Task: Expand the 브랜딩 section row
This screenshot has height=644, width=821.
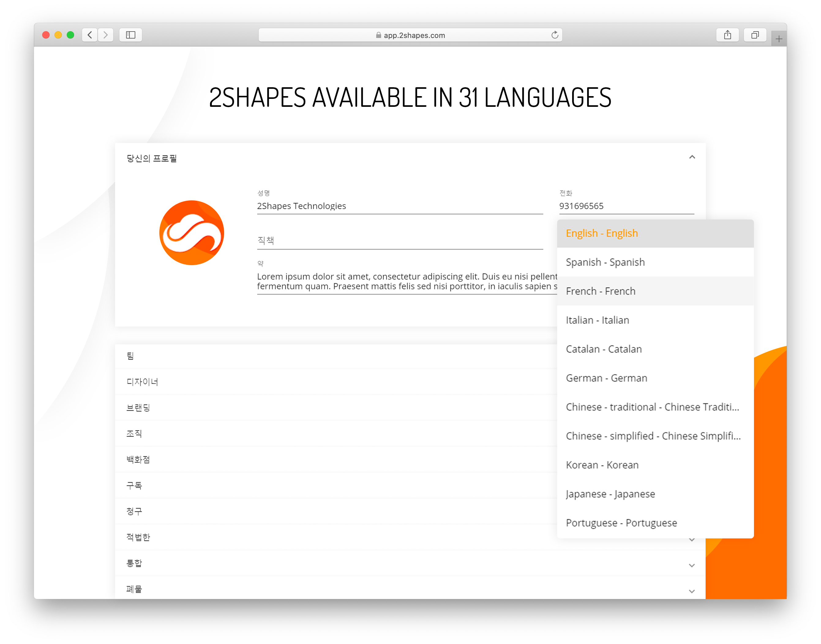Action: (x=336, y=408)
